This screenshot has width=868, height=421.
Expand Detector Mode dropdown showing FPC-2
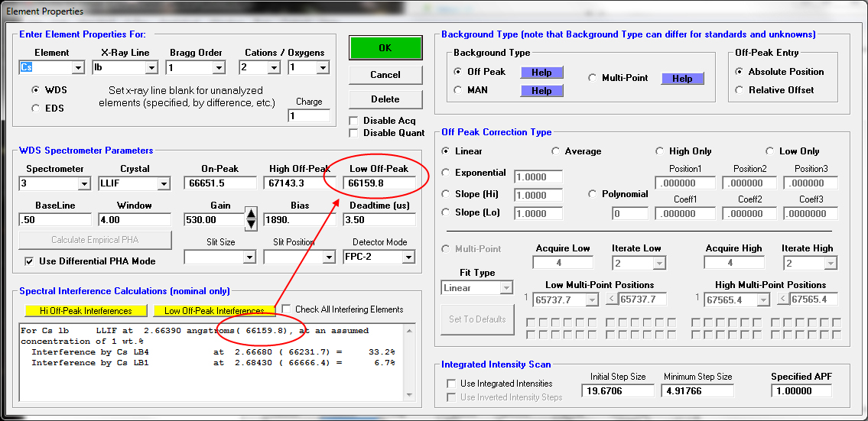coord(408,257)
